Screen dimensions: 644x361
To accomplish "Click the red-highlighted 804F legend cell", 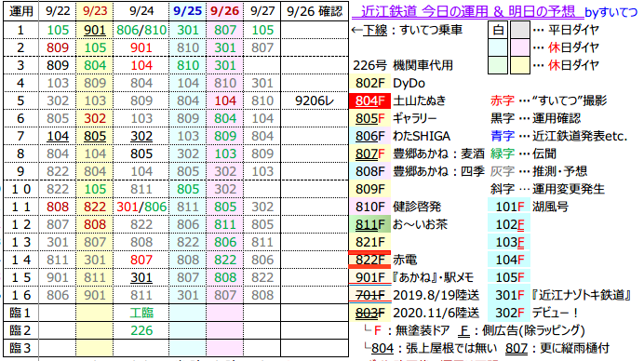I will pos(369,100).
